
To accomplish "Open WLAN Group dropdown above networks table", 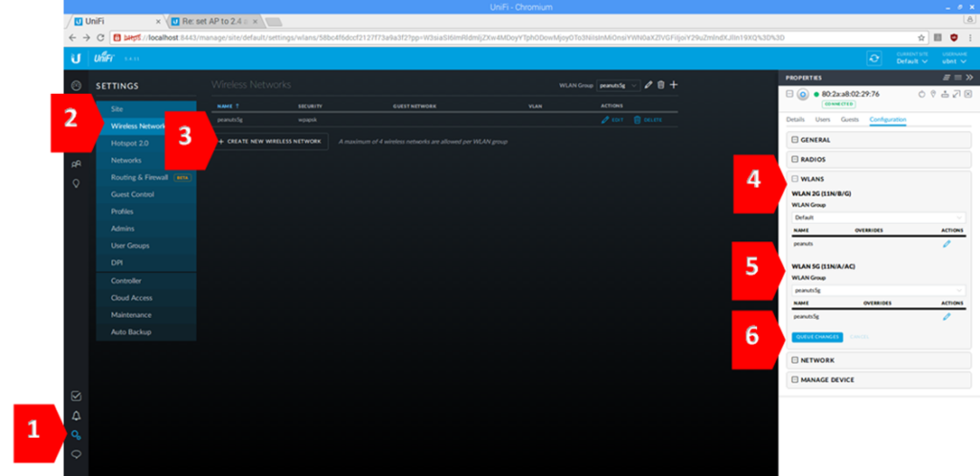I will tap(618, 84).
